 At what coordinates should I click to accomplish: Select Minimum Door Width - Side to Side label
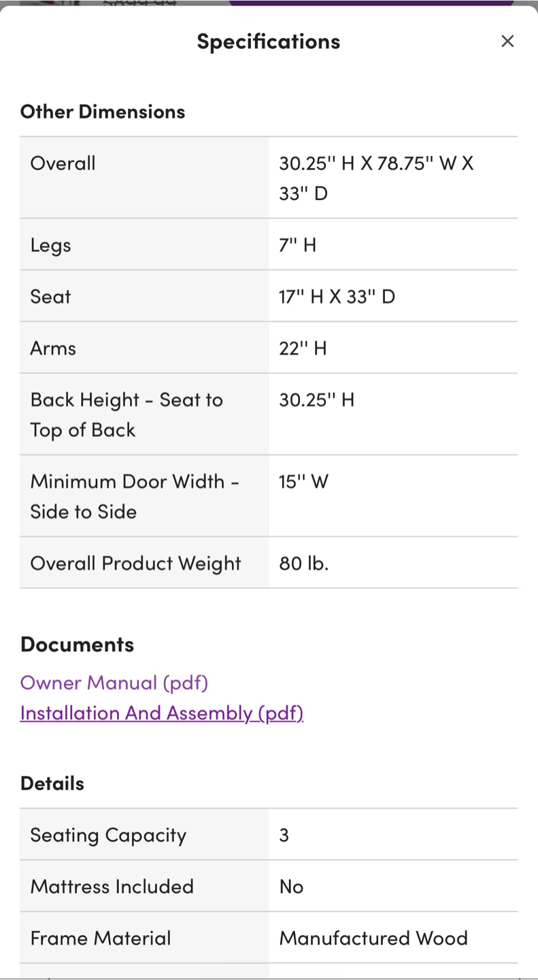coord(135,496)
